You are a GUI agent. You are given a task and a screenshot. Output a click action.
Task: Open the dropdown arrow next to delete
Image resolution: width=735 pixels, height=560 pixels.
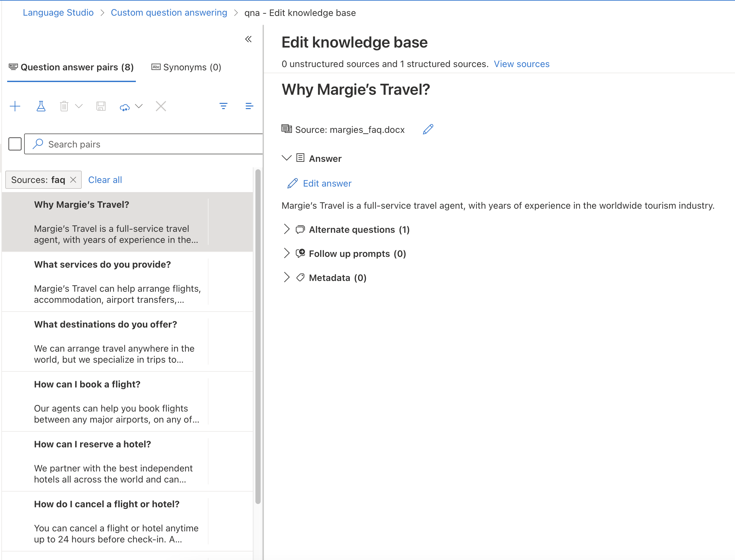[79, 106]
